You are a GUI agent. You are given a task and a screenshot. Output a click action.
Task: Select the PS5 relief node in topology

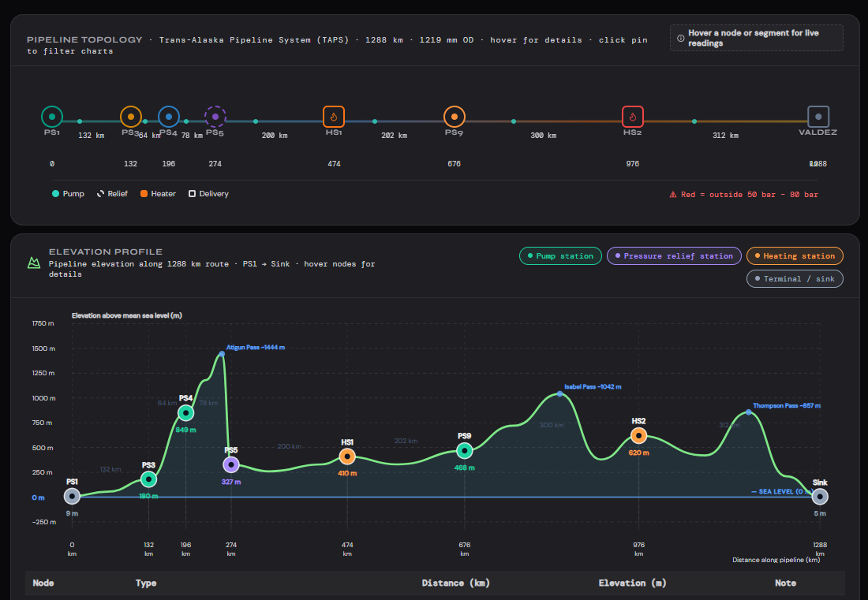click(215, 117)
